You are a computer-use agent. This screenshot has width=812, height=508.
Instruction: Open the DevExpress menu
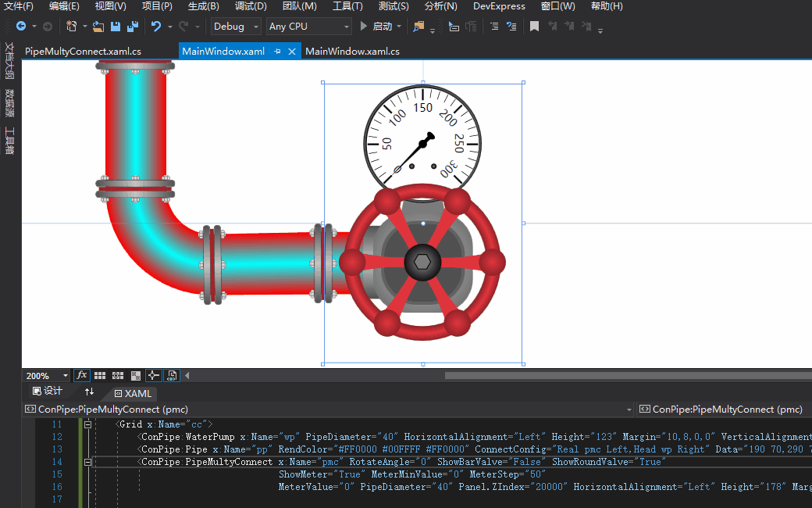click(499, 6)
